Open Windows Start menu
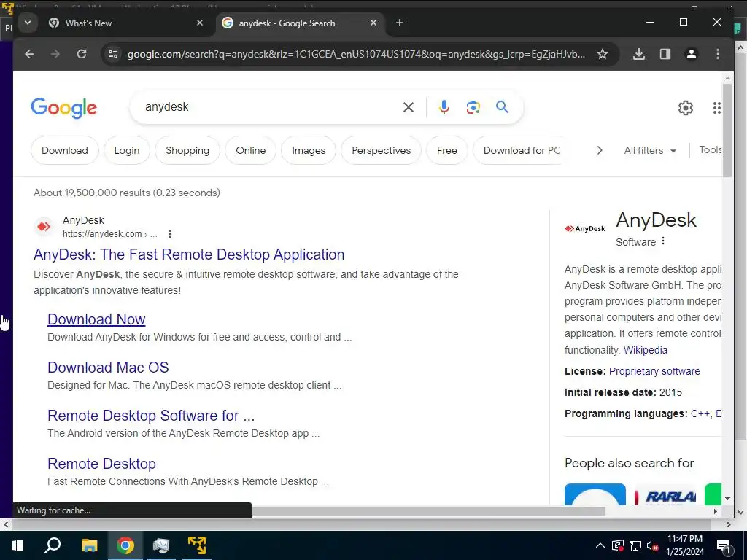Image resolution: width=747 pixels, height=560 pixels. click(18, 545)
